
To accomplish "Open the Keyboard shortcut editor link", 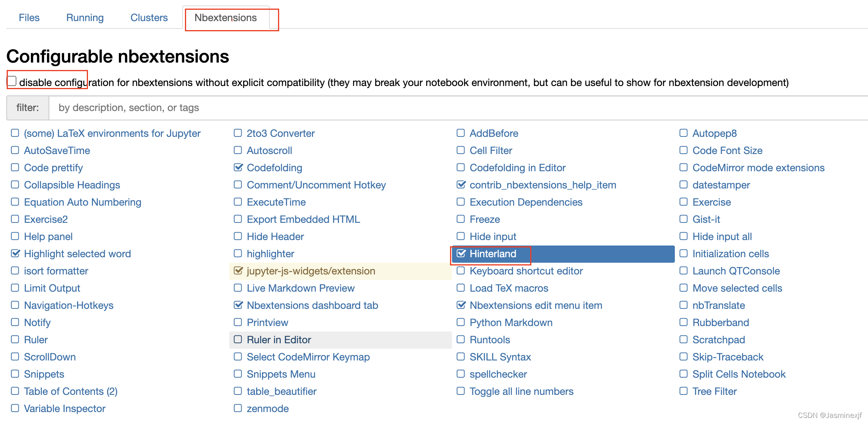I will 526,271.
